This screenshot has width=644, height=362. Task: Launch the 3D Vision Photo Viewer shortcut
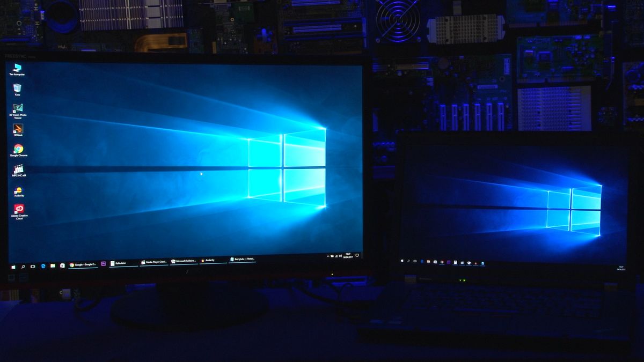coord(18,110)
